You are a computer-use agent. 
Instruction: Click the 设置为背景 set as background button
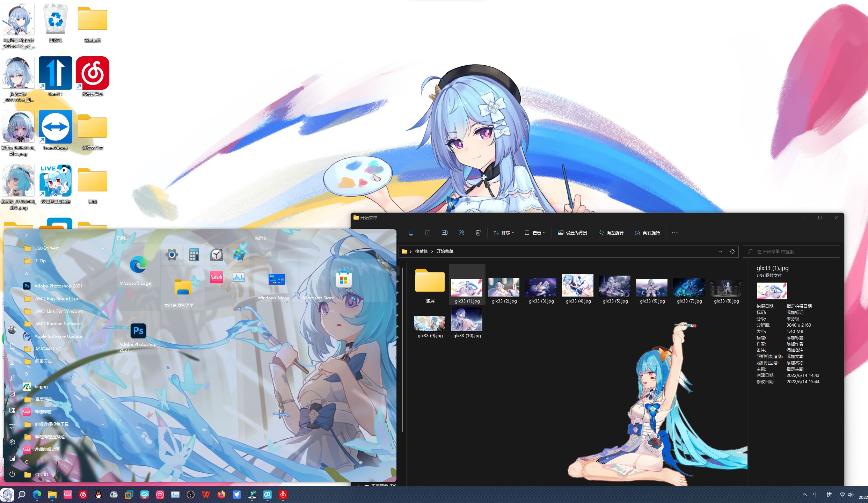tap(572, 233)
